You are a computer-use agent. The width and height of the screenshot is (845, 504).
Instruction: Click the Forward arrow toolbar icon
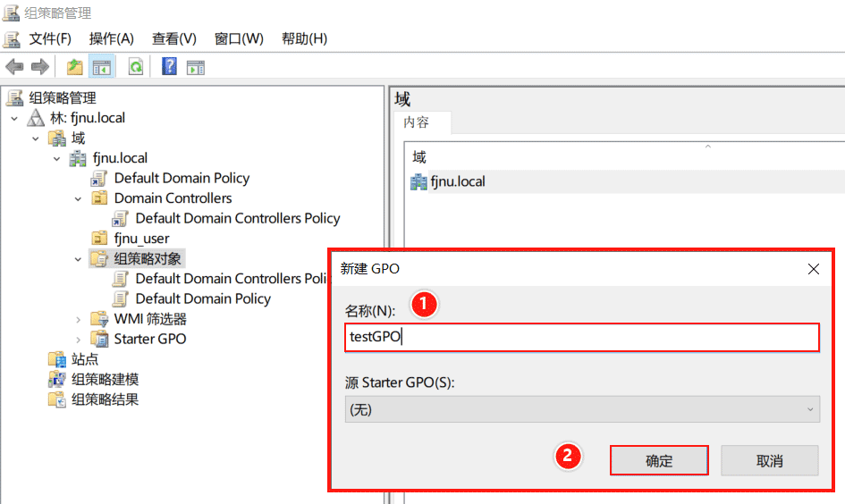(x=40, y=67)
